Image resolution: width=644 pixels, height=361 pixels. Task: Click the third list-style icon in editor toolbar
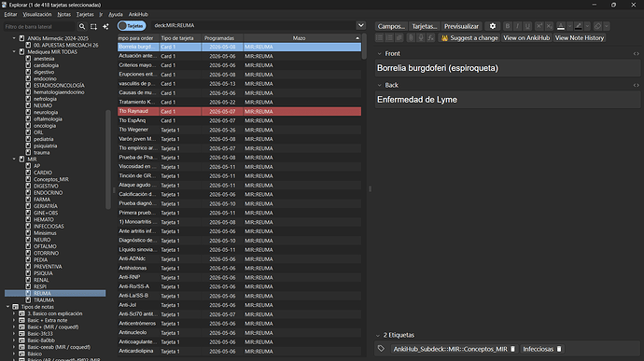coord(399,38)
